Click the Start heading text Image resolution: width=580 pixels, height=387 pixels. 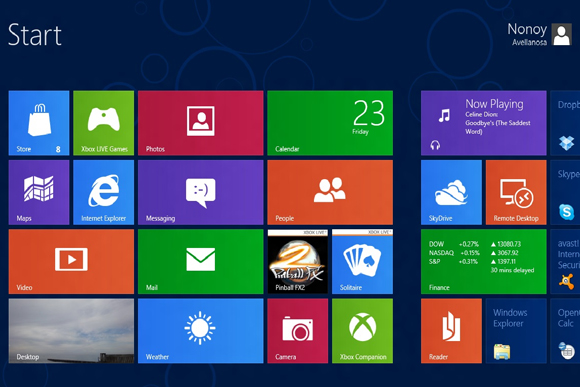[x=35, y=35]
